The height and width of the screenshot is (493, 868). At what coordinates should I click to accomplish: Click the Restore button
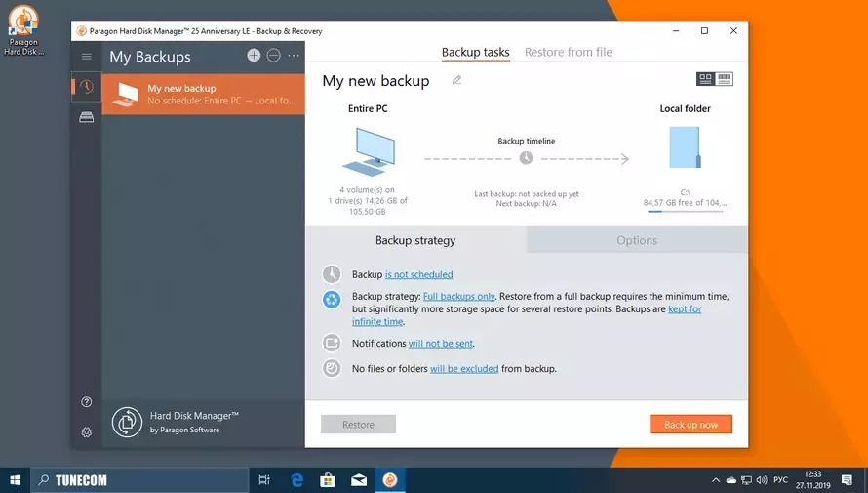358,425
